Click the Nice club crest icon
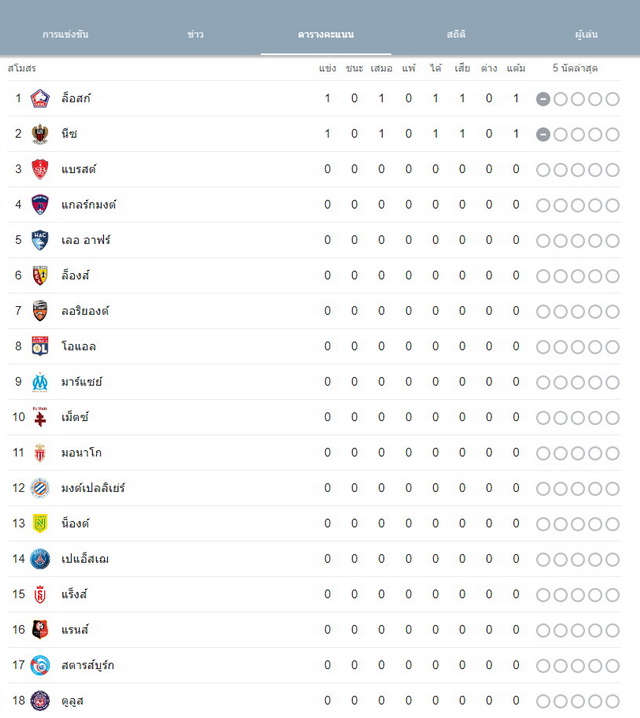Viewport: 640px width, 718px height. click(x=40, y=134)
